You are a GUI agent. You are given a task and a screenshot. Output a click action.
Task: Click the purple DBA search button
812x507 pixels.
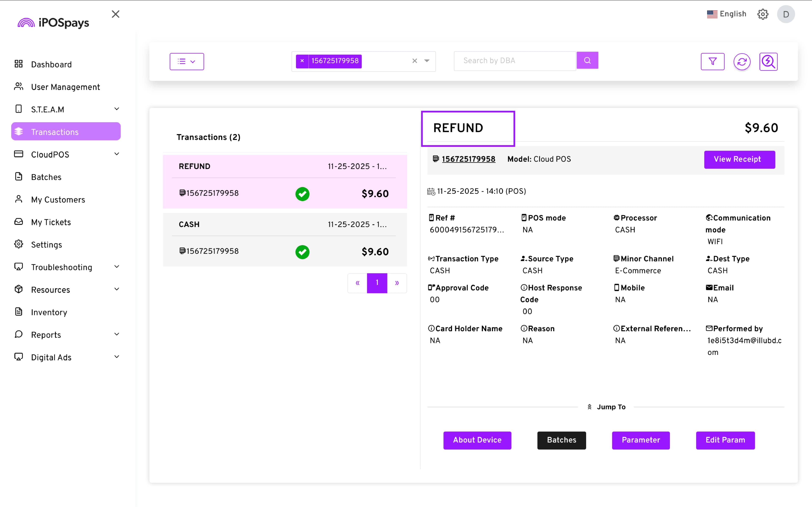coord(587,60)
